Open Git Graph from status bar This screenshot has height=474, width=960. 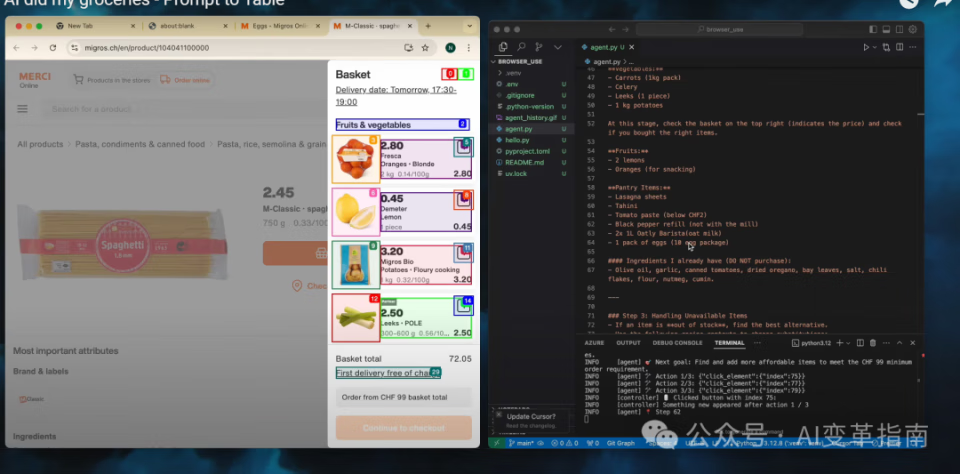pos(620,443)
